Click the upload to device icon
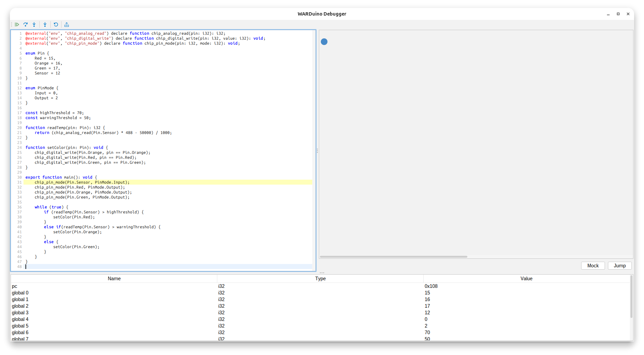644x355 pixels. click(66, 24)
